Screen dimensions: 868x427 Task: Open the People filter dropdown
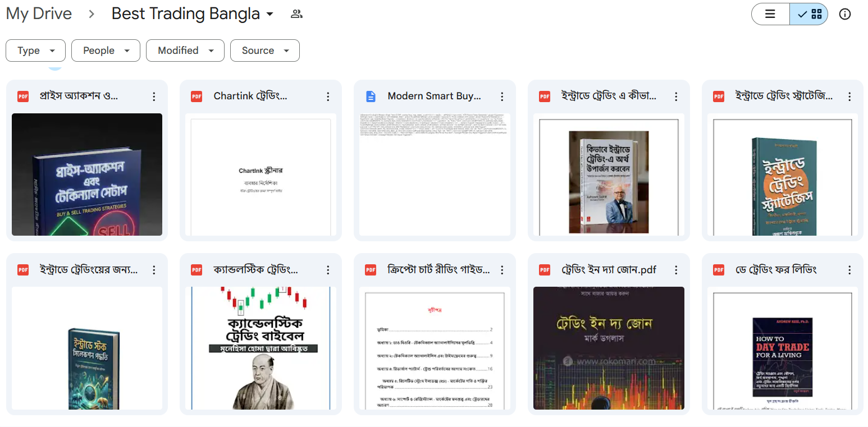click(106, 50)
